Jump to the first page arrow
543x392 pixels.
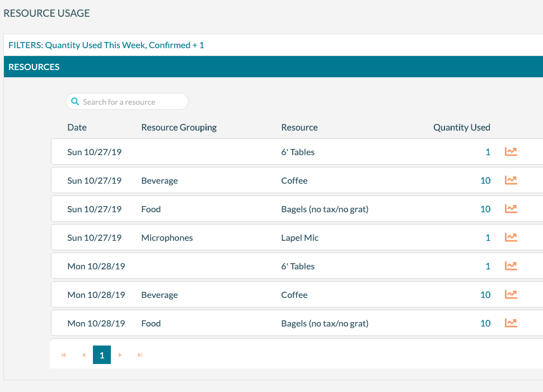coord(63,355)
